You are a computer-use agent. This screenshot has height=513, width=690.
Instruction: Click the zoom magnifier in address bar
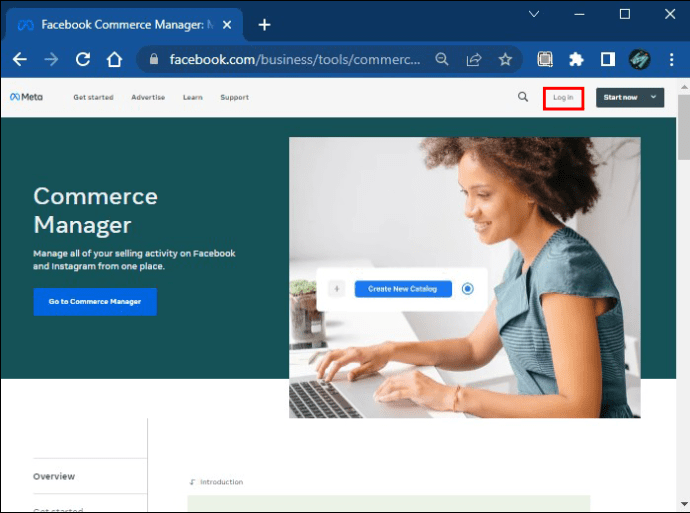click(441, 59)
